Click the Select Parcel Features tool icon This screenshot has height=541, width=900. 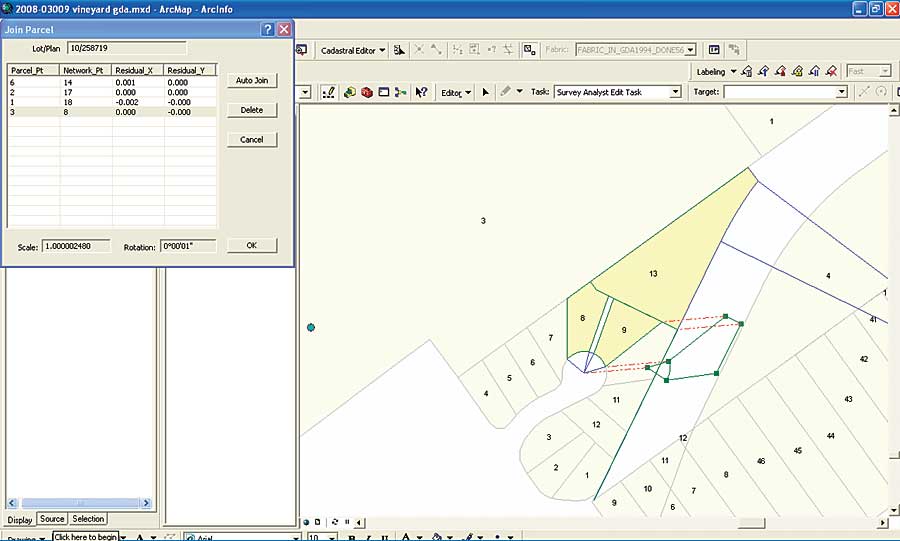click(x=399, y=50)
